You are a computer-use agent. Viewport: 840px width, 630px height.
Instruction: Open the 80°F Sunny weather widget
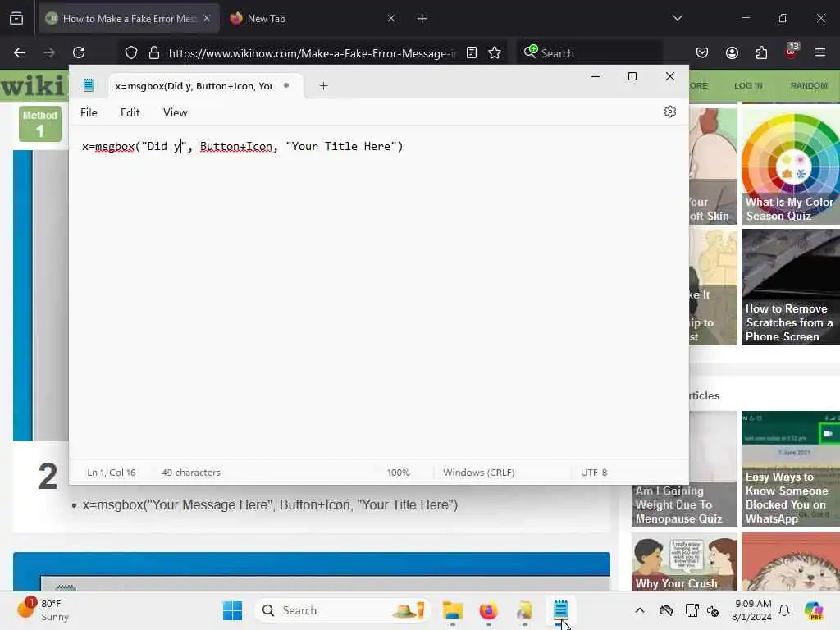pyautogui.click(x=43, y=610)
